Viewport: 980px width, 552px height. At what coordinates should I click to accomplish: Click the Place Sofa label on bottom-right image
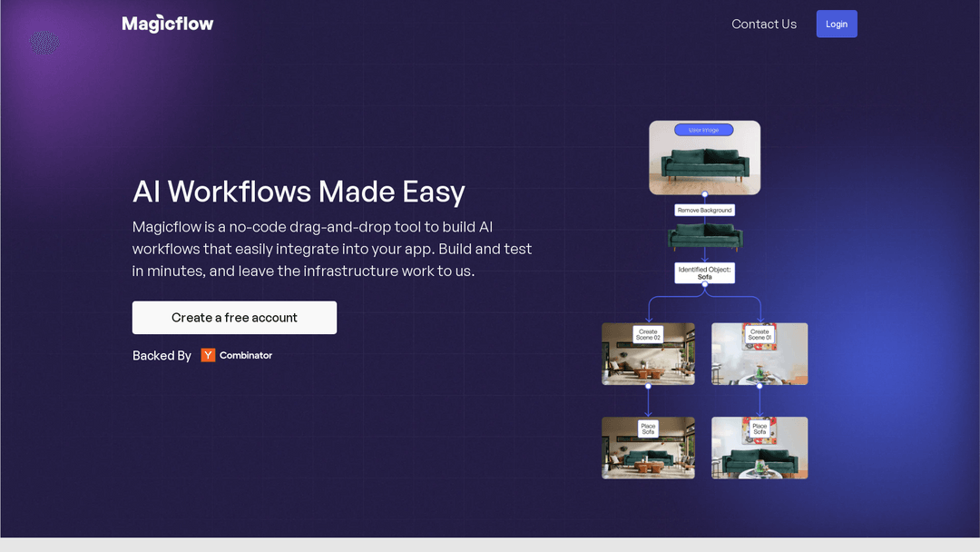click(x=759, y=429)
